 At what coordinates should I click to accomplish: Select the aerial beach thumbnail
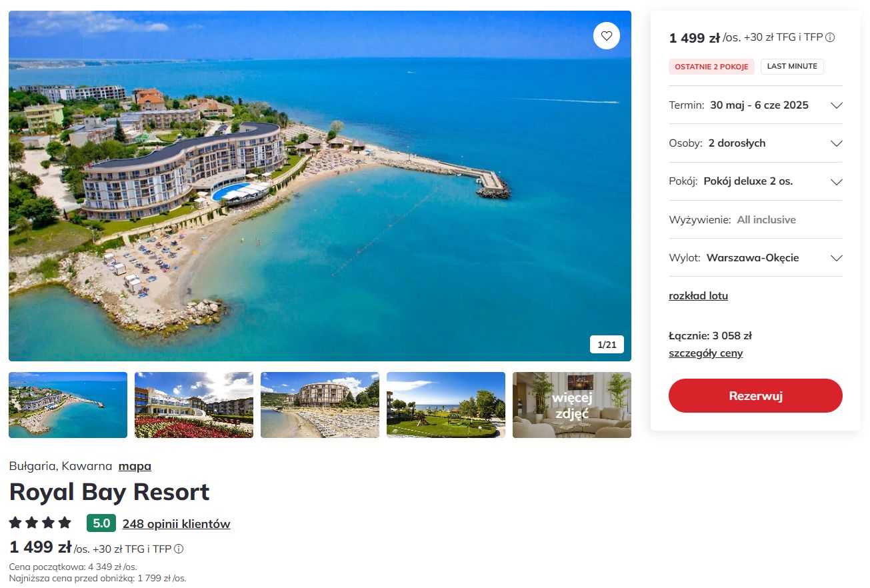pos(68,405)
